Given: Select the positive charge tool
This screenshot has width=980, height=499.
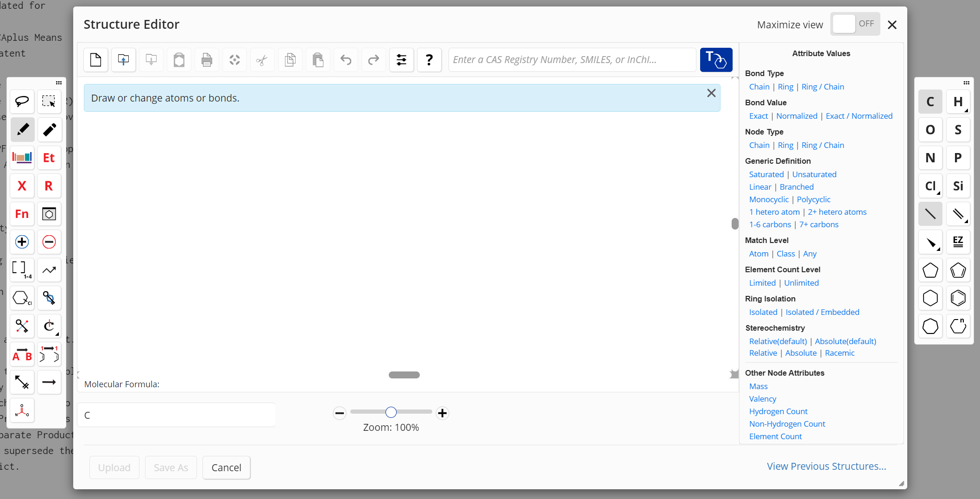Looking at the screenshot, I should click(x=22, y=242).
